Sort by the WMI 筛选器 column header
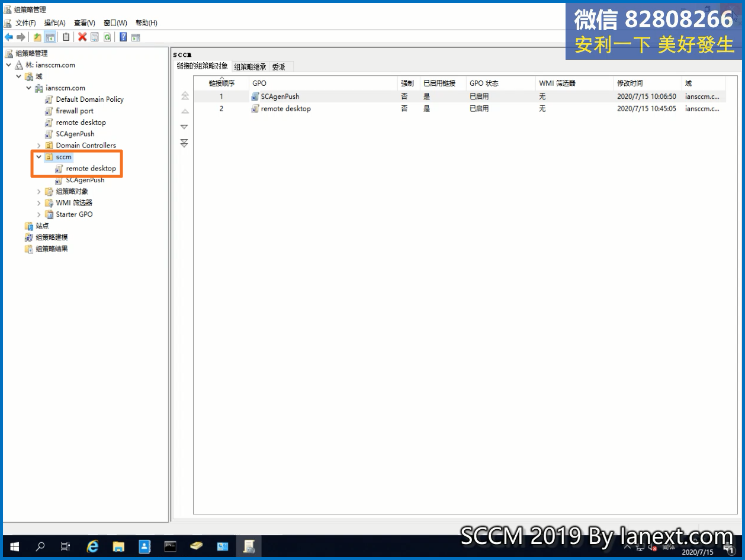The width and height of the screenshot is (745, 560). tap(574, 83)
